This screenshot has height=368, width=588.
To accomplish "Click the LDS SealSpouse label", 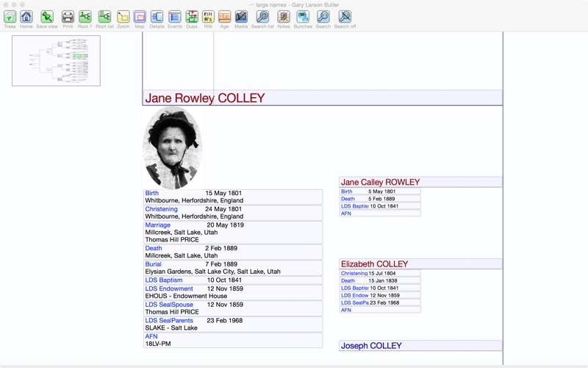I will point(169,305).
